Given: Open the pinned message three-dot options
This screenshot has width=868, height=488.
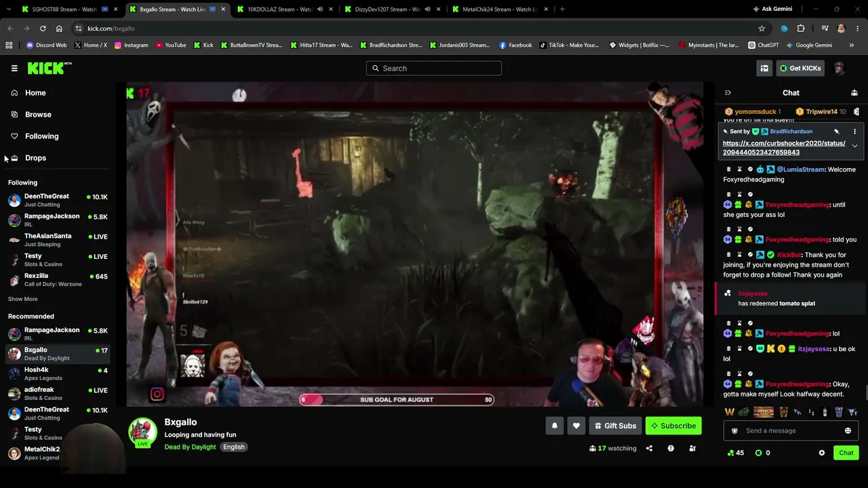Looking at the screenshot, I should tap(854, 131).
